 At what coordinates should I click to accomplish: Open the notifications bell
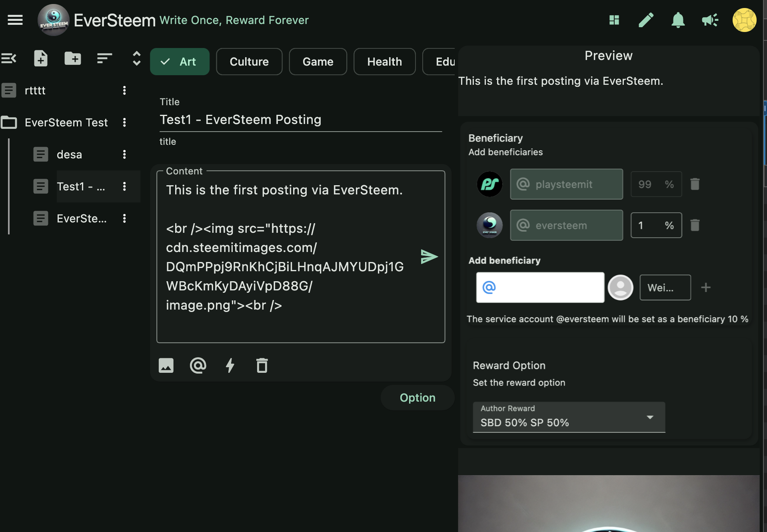pyautogui.click(x=678, y=20)
